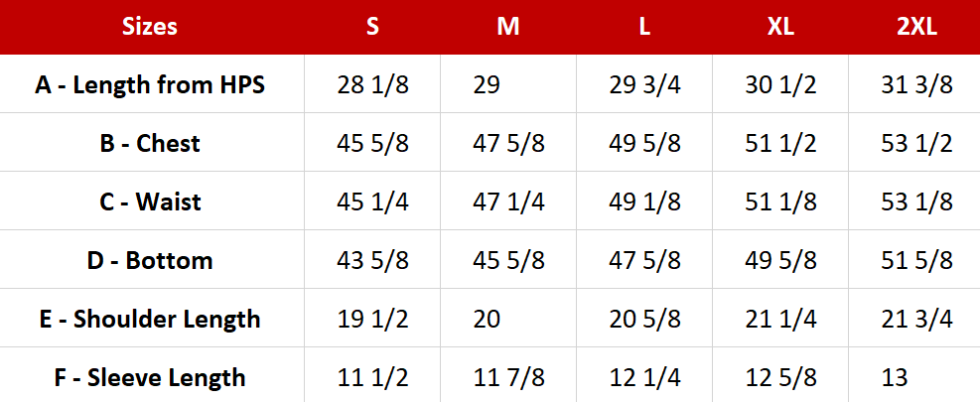Select the S size column header
The height and width of the screenshot is (402, 980).
[372, 27]
